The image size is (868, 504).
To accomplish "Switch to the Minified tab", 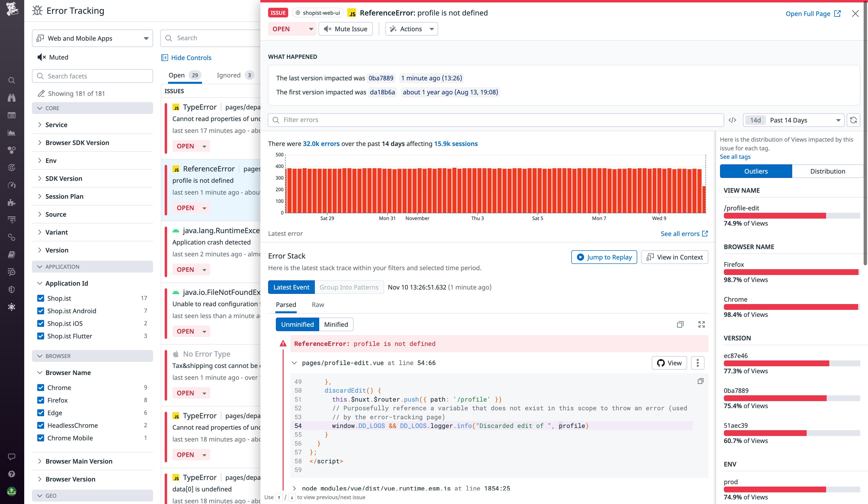I will pyautogui.click(x=336, y=324).
